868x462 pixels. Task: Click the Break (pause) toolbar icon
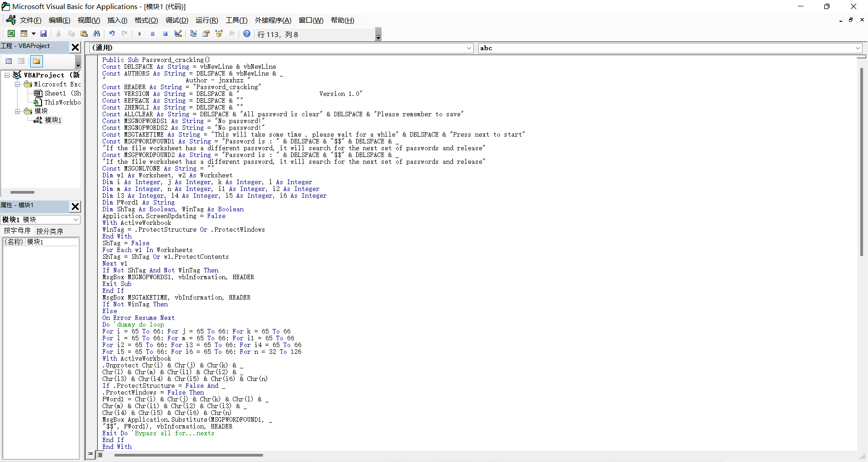coord(153,34)
